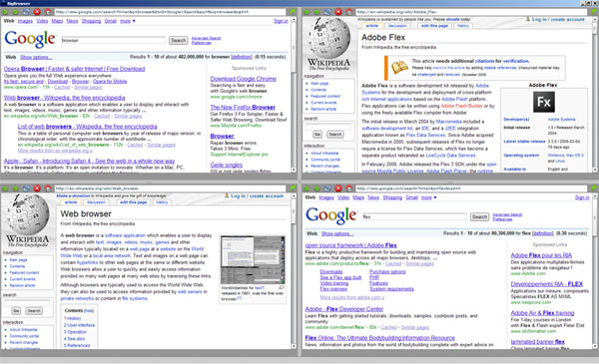Click 'Log in / create account' on Adobe Flex page
The height and width of the screenshot is (364, 599).
(558, 19)
